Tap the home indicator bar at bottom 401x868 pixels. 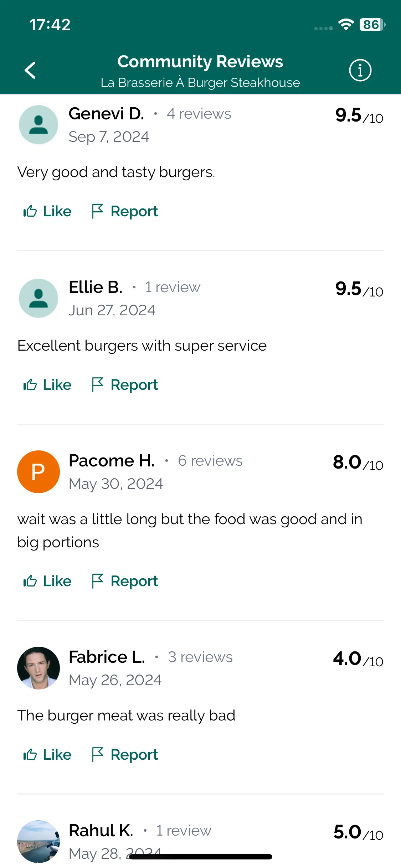point(201,857)
